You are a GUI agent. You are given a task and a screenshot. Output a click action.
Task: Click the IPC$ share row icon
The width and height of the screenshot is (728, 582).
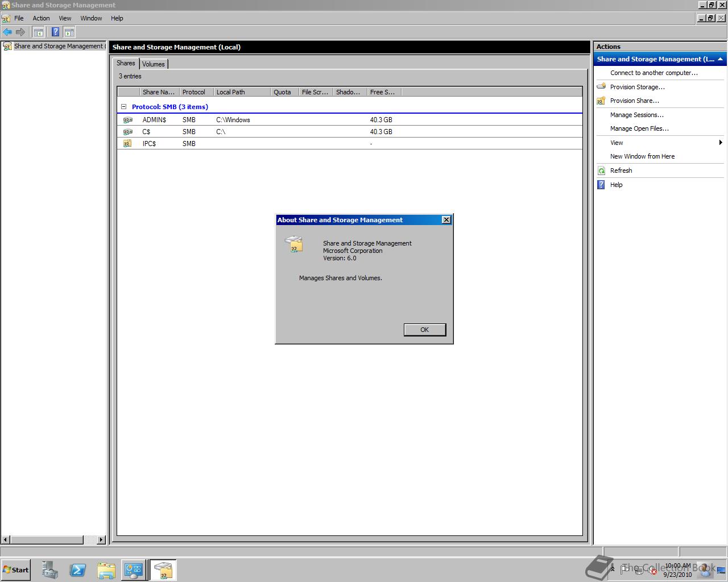127,144
